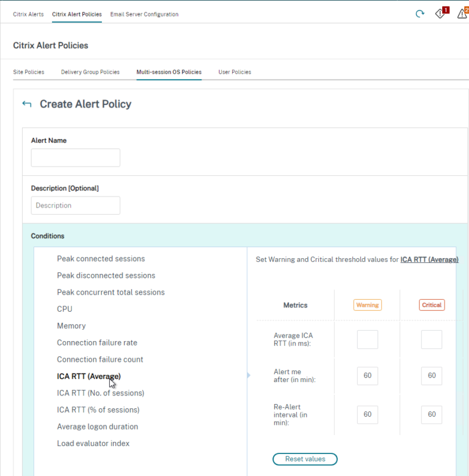
Task: Click the back arrow beside Create Alert Policy
Action: (26, 104)
